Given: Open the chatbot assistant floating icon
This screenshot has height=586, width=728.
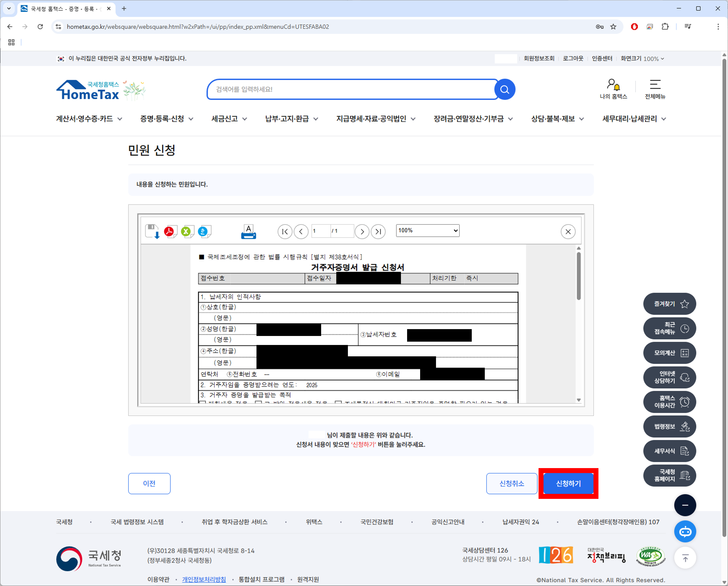Looking at the screenshot, I should pos(685,532).
